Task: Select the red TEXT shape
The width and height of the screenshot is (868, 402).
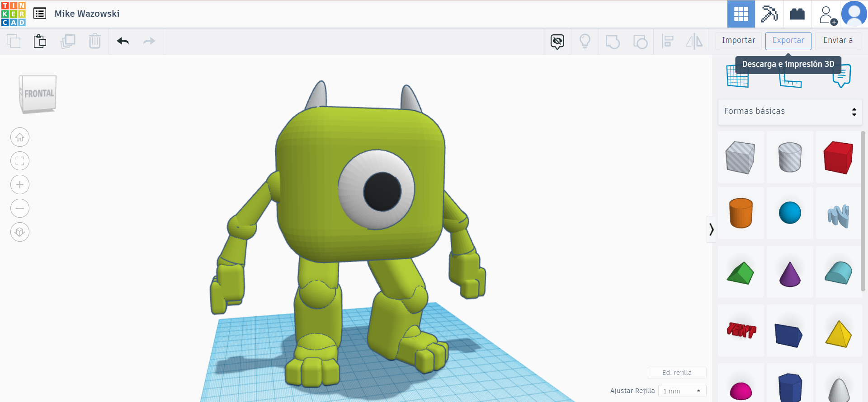Action: click(741, 331)
